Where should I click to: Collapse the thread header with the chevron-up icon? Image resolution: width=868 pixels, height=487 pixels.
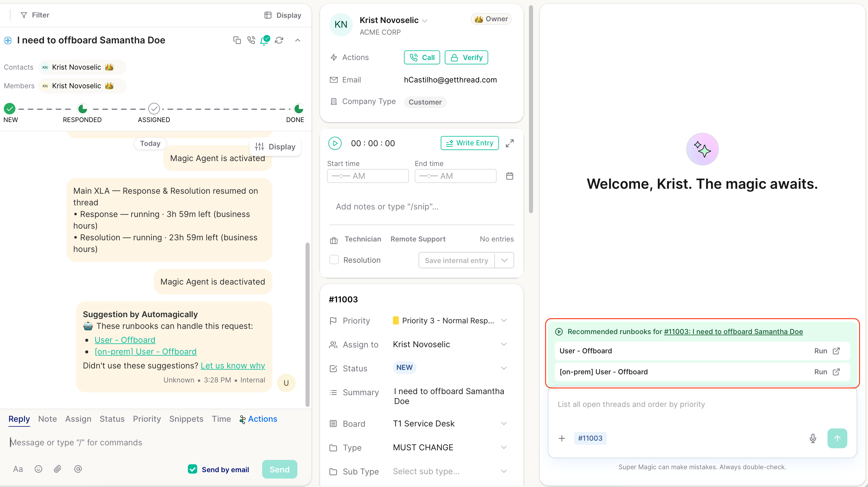[x=297, y=40]
